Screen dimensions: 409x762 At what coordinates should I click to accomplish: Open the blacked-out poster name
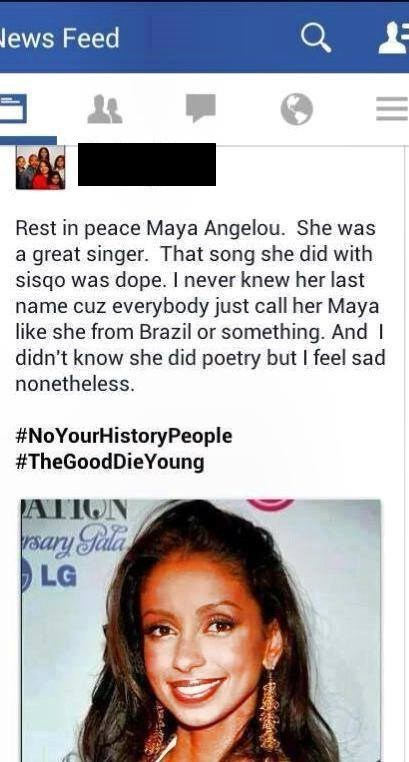(x=147, y=164)
